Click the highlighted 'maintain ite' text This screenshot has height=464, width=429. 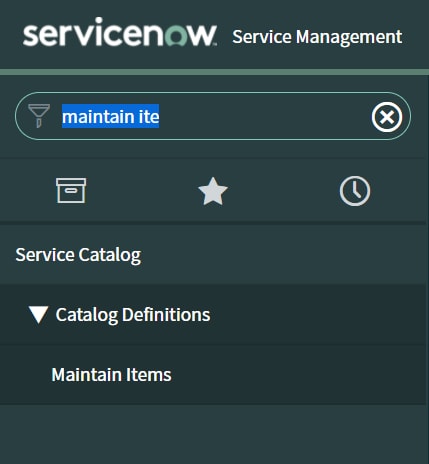click(110, 116)
